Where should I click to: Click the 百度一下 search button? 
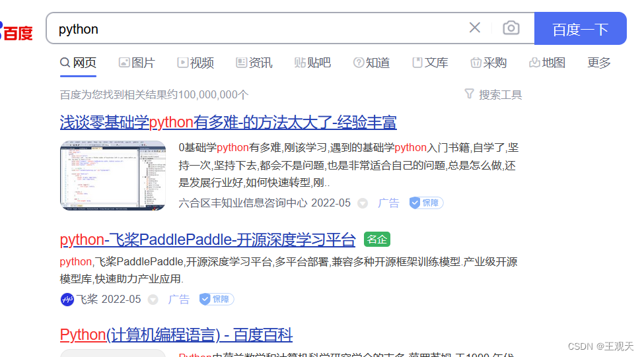581,28
